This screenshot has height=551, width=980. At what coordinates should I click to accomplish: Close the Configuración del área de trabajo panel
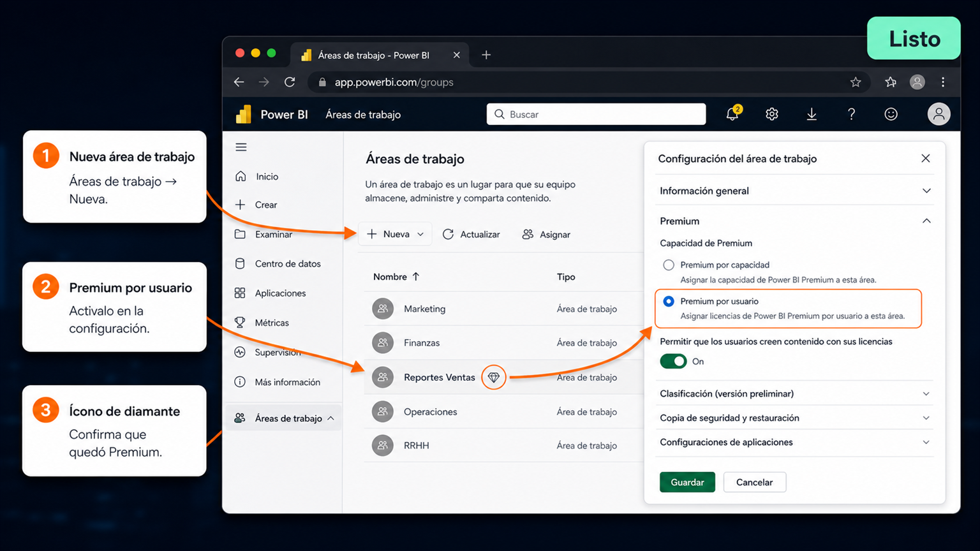point(926,158)
